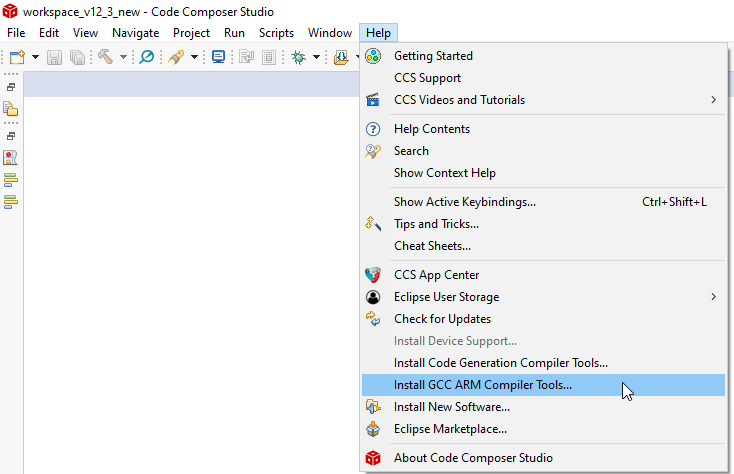This screenshot has height=474, width=734.
Task: Click the Save disk icon
Action: (55, 57)
